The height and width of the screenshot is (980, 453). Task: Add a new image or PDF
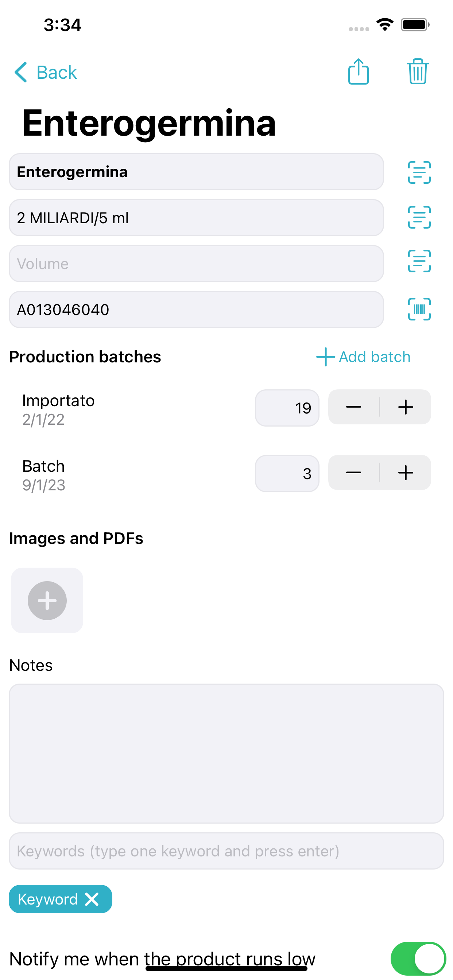click(x=47, y=601)
